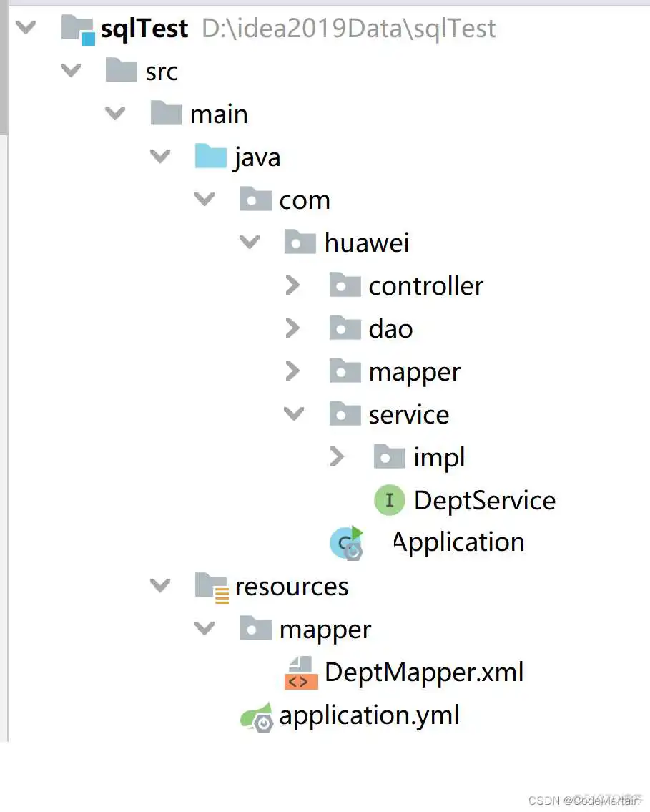This screenshot has height=812, width=650.
Task: Click the com package icon
Action: point(256,200)
